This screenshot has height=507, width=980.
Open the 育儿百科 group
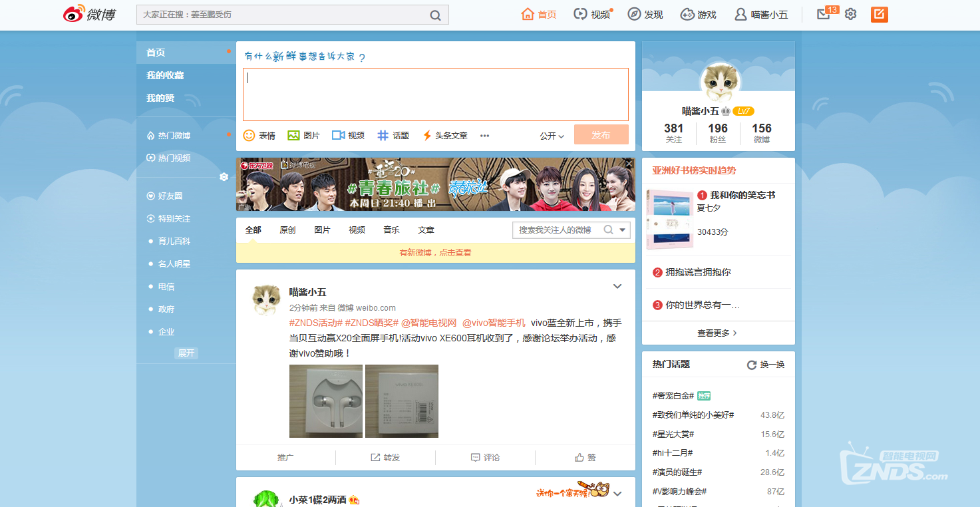coord(174,242)
